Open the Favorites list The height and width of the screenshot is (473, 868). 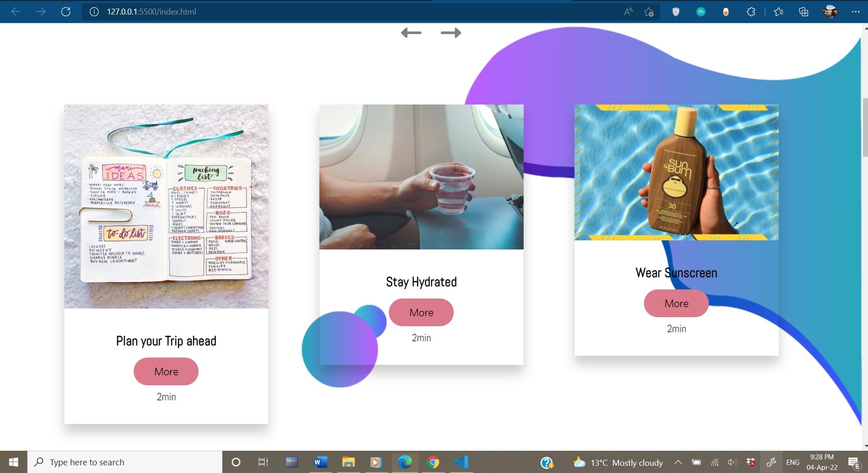click(x=779, y=12)
